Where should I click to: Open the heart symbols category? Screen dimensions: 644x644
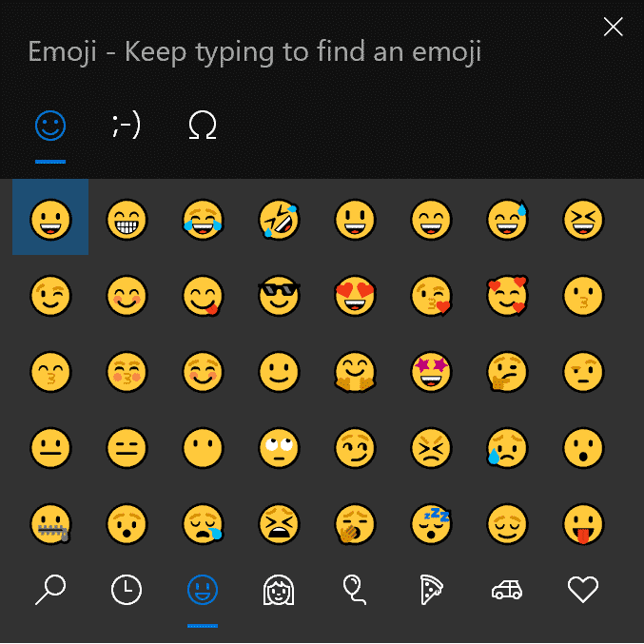pos(583,590)
